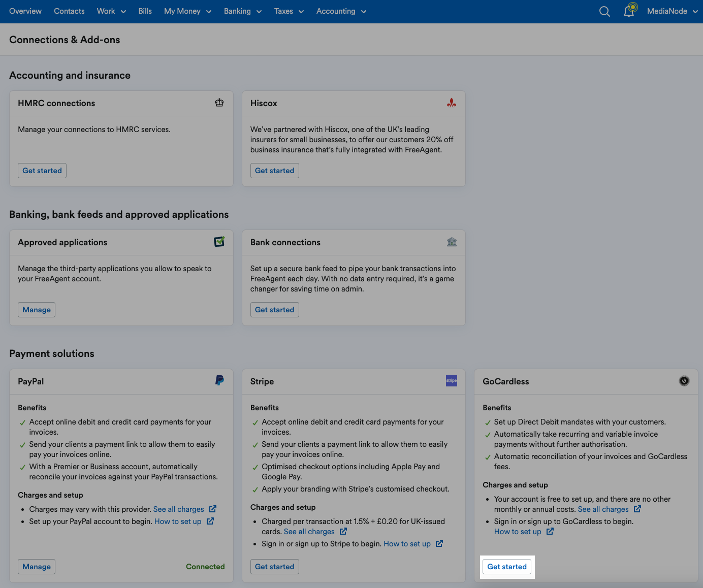Click Manage on Approved applications

36,309
